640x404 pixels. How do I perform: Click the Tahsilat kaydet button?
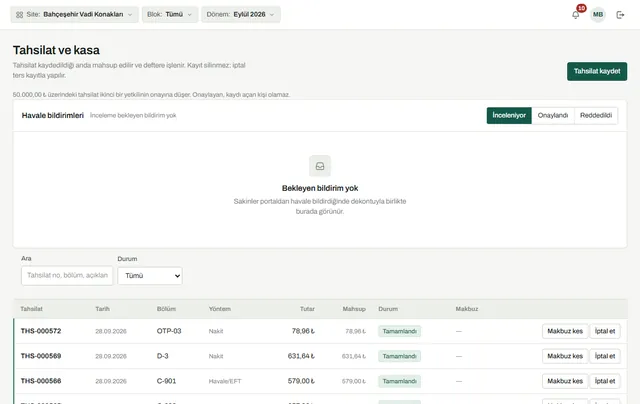(597, 71)
